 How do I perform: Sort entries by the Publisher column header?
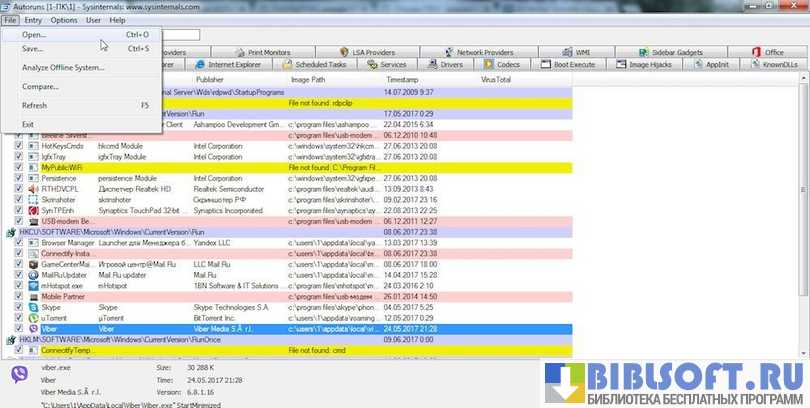tap(210, 78)
